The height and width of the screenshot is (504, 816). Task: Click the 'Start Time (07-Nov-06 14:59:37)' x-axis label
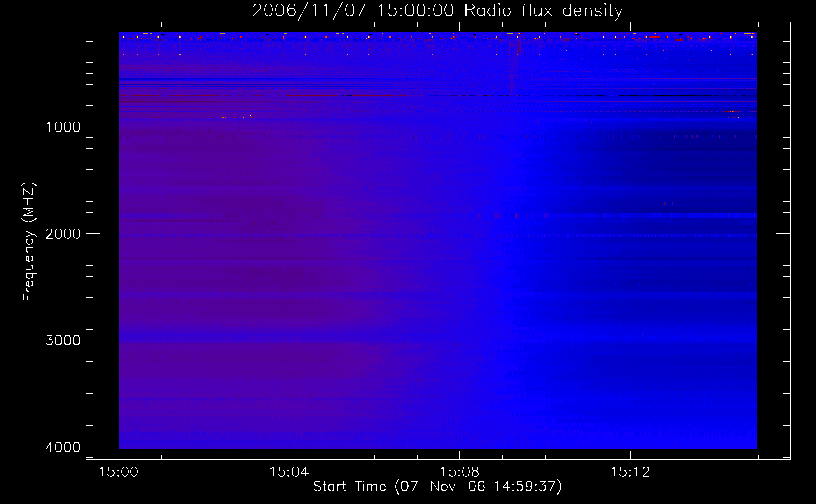(437, 487)
